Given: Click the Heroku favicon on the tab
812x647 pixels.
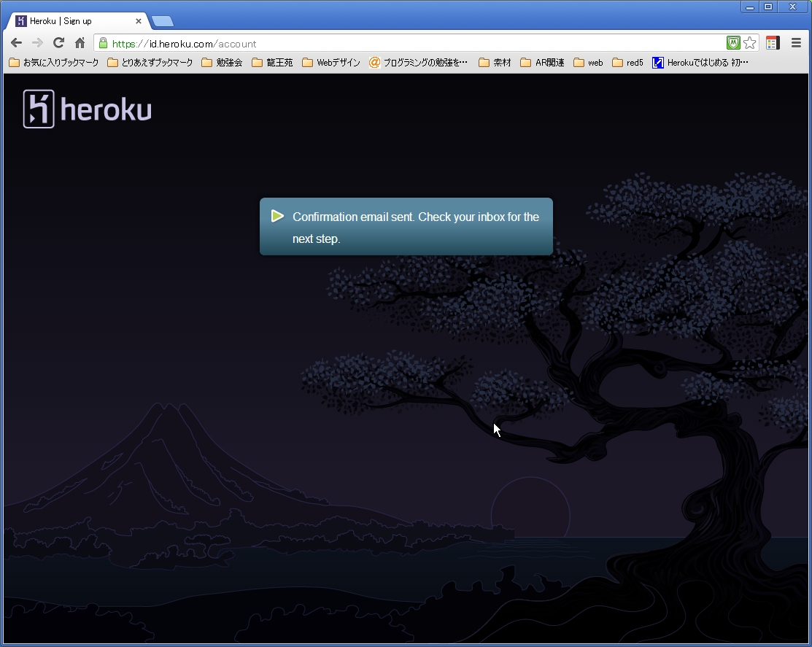Looking at the screenshot, I should coord(20,21).
